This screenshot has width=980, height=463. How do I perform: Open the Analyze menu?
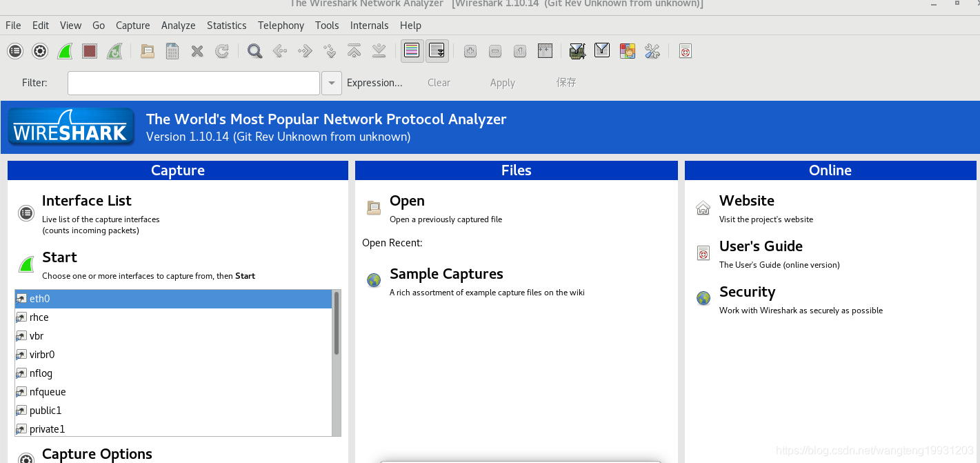[179, 26]
